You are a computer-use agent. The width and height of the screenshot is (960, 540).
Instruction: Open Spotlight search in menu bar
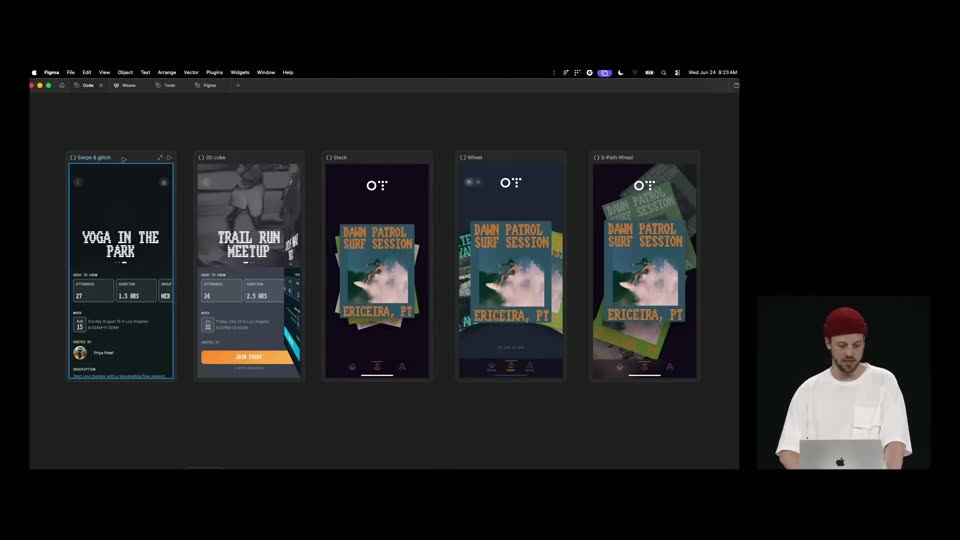click(663, 72)
